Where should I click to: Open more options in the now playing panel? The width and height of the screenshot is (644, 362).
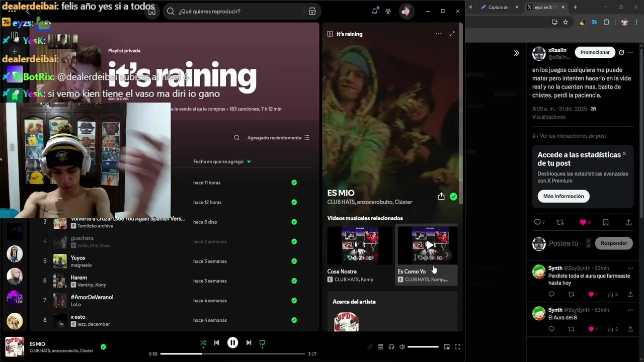[438, 34]
